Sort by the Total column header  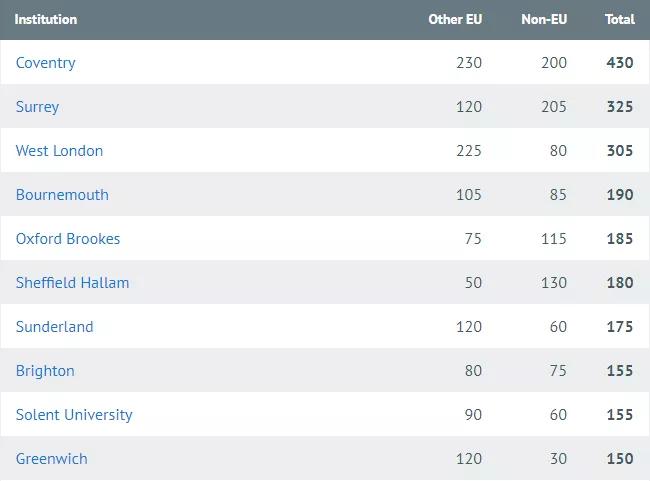click(620, 19)
